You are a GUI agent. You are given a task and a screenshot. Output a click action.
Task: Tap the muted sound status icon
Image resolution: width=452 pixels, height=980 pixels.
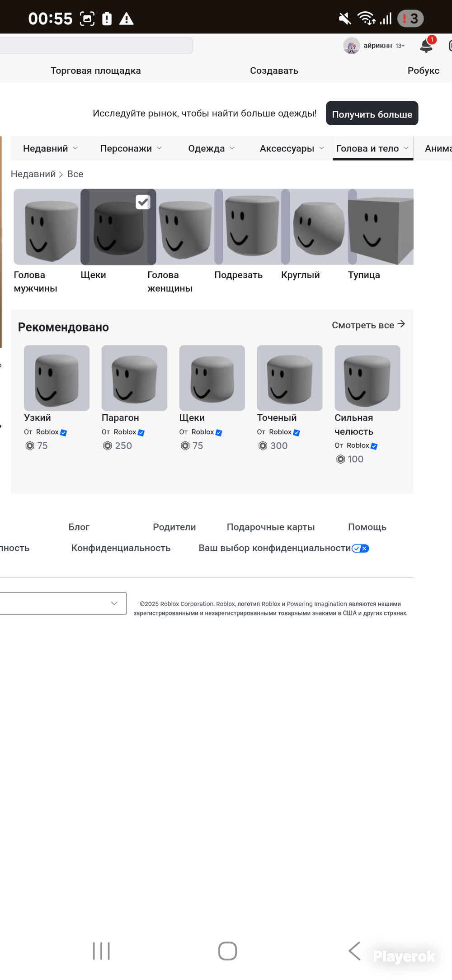click(345, 19)
